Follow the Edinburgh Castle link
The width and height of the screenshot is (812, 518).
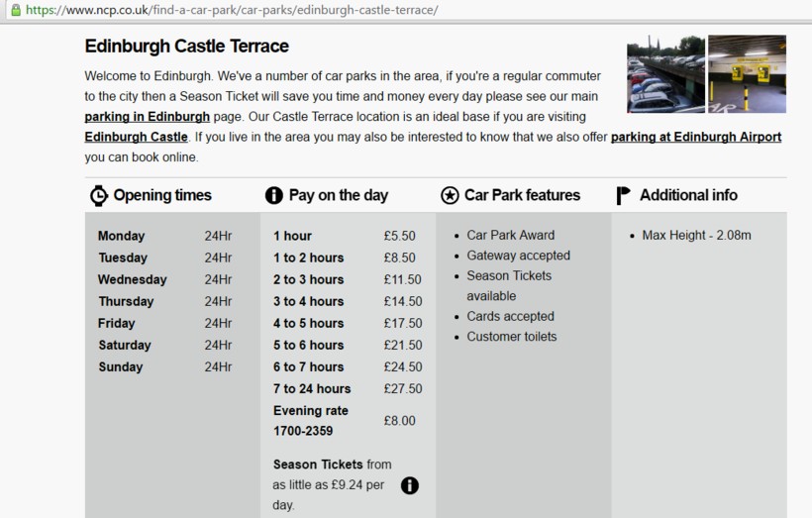(136, 137)
